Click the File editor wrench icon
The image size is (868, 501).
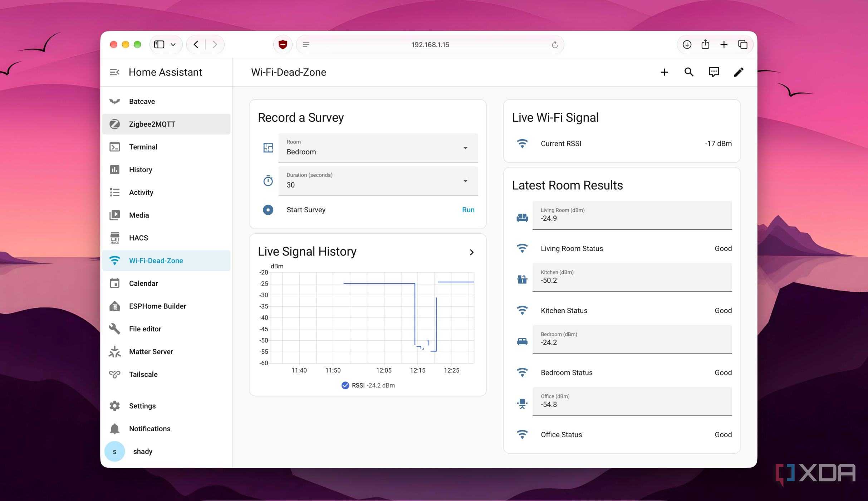(114, 329)
